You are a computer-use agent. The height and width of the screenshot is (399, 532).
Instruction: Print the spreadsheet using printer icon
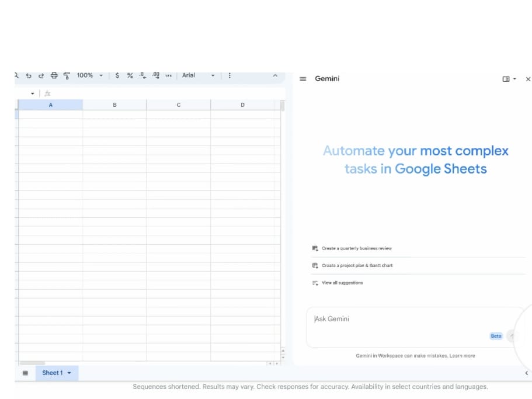pyautogui.click(x=54, y=75)
